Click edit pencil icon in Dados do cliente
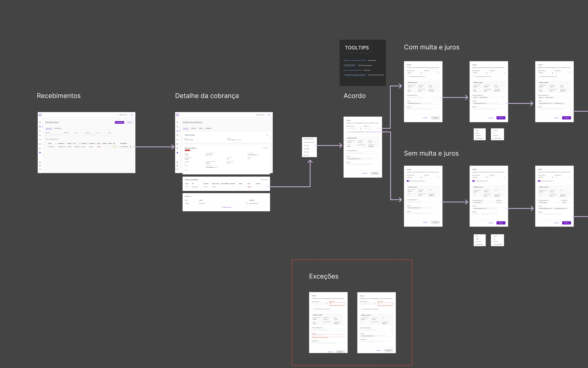The width and height of the screenshot is (588, 368). [x=267, y=135]
